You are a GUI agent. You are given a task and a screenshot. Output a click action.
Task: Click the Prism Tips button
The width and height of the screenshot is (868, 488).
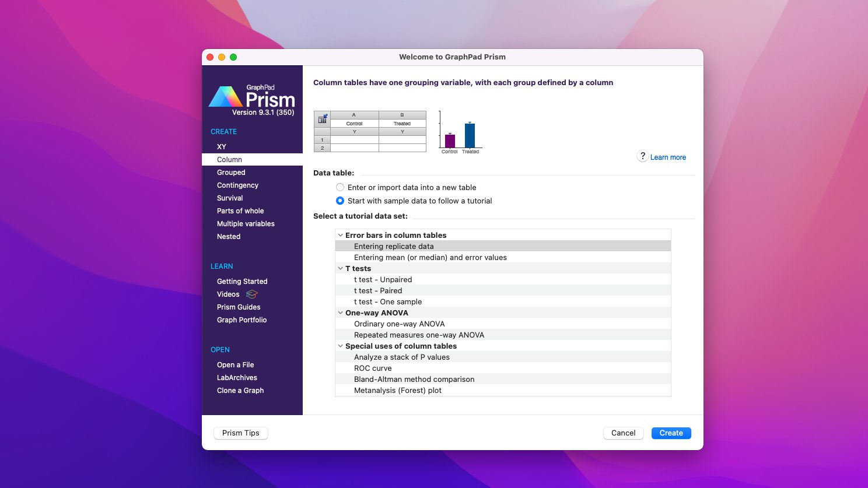click(241, 433)
